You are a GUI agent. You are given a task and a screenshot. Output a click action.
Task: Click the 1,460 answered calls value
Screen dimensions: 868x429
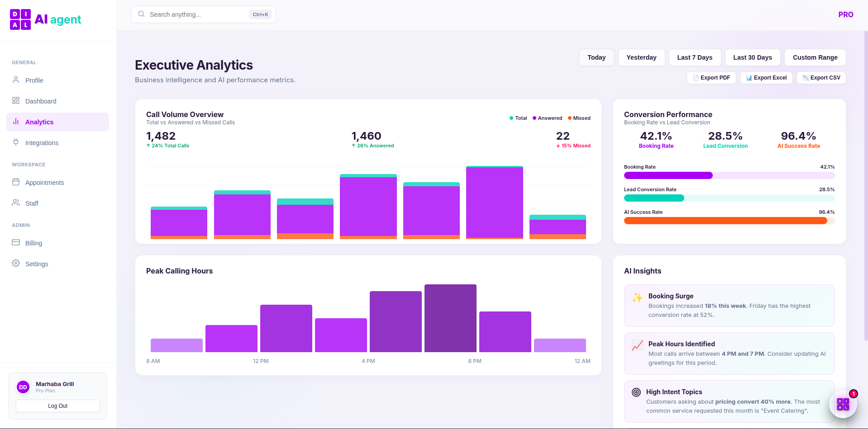pyautogui.click(x=366, y=136)
